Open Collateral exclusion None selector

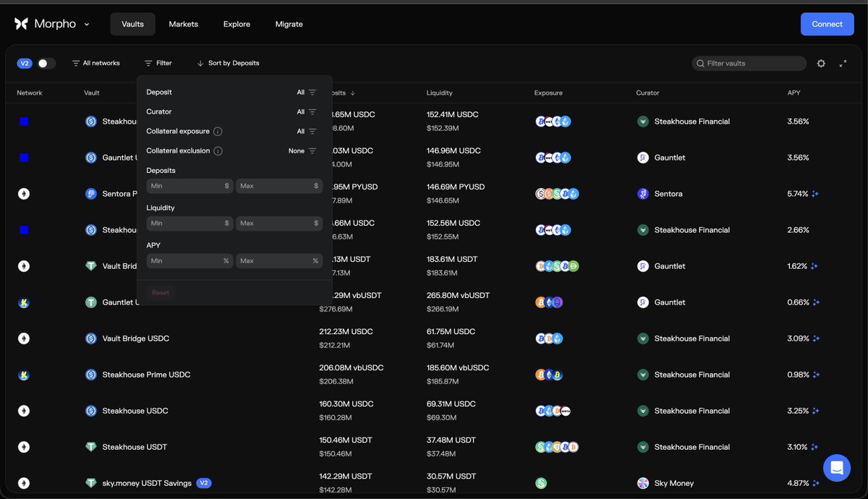click(x=302, y=151)
